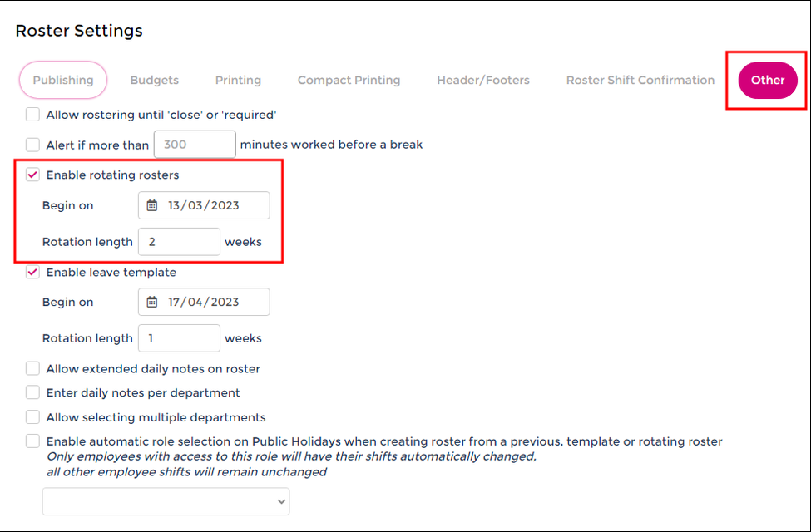Screen dimensions: 811x532
Task: Edit the break alert minutes value
Action: (x=195, y=144)
